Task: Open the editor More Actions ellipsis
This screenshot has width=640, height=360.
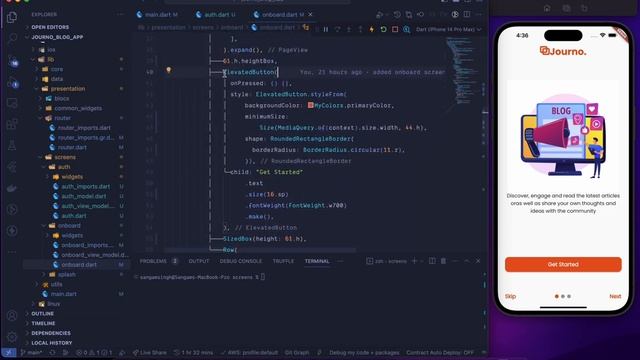Action: click(478, 14)
